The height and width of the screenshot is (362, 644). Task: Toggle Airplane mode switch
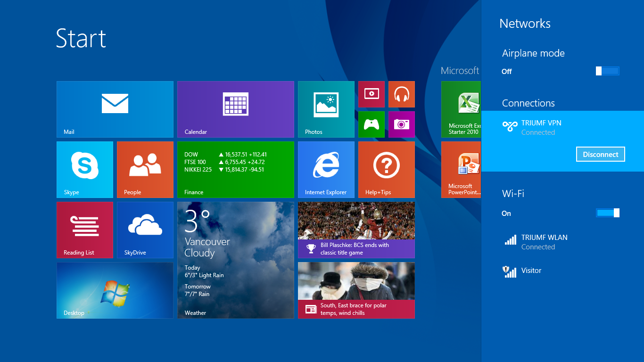[607, 71]
